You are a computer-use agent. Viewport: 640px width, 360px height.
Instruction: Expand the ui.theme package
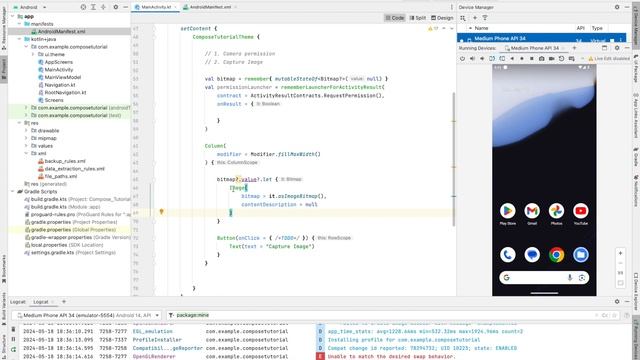pyautogui.click(x=33, y=54)
